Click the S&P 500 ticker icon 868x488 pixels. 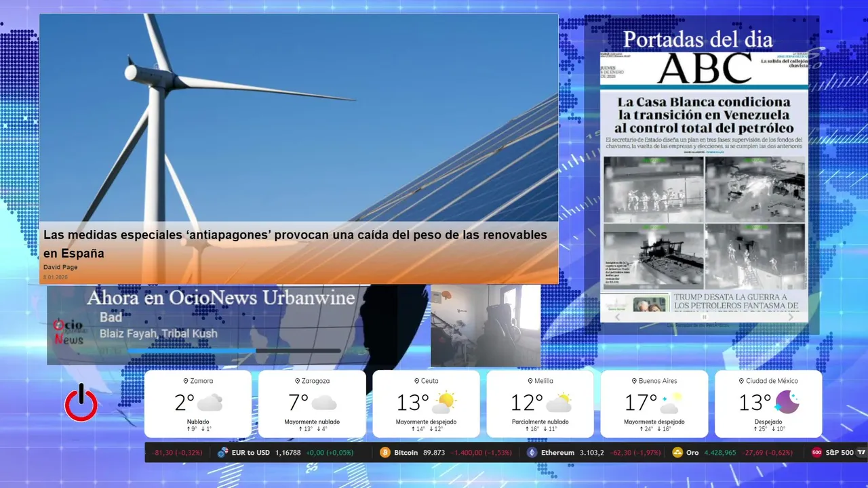pos(817,453)
